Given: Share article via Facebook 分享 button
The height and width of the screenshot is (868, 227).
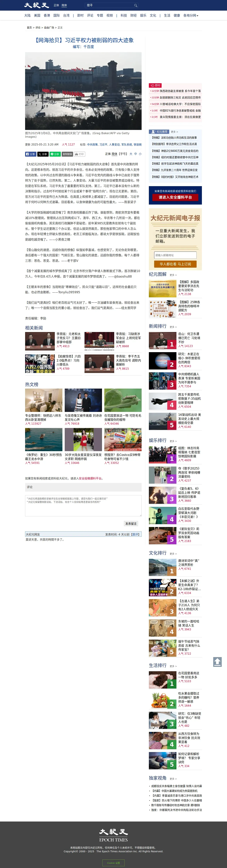Looking at the screenshot, I should pyautogui.click(x=31, y=154).
